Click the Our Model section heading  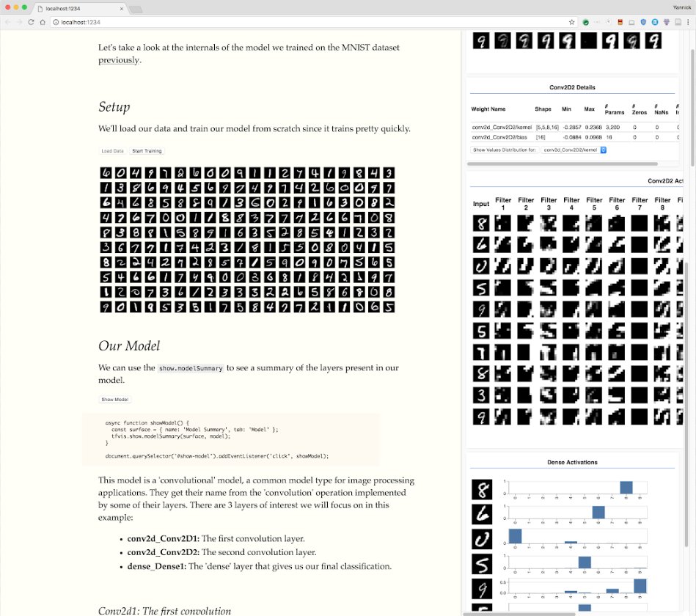point(129,345)
